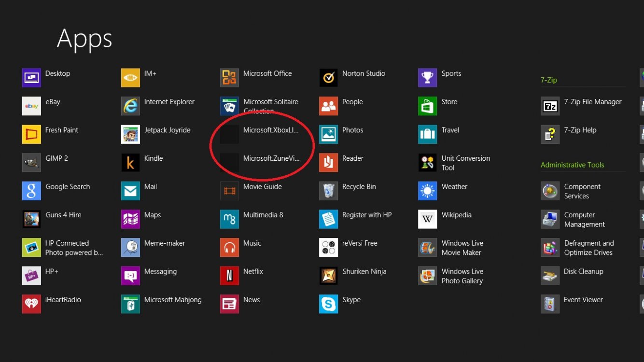The image size is (644, 362).
Task: Open Fresh Paint app icon
Action: [x=31, y=134]
